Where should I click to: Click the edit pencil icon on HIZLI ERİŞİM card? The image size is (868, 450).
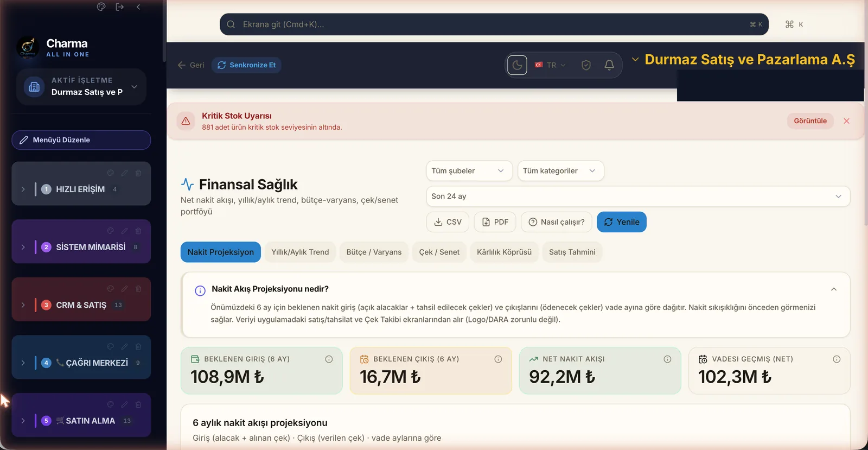click(124, 173)
